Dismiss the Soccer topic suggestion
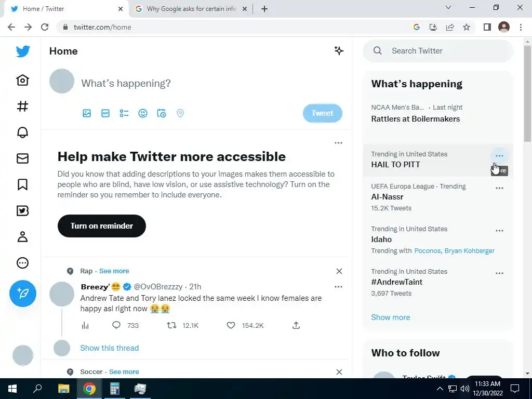 pyautogui.click(x=339, y=372)
